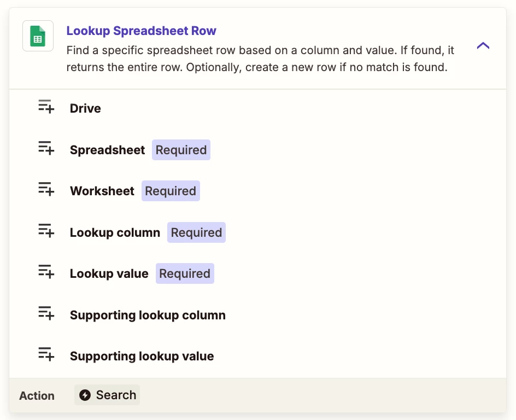This screenshot has width=516, height=420.
Task: Click the field icon beside Spreadsheet
Action: coord(46,148)
